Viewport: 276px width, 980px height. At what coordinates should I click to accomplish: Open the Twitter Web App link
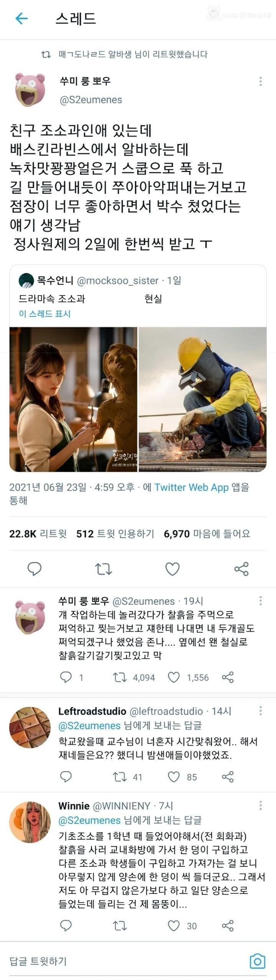pyautogui.click(x=191, y=487)
